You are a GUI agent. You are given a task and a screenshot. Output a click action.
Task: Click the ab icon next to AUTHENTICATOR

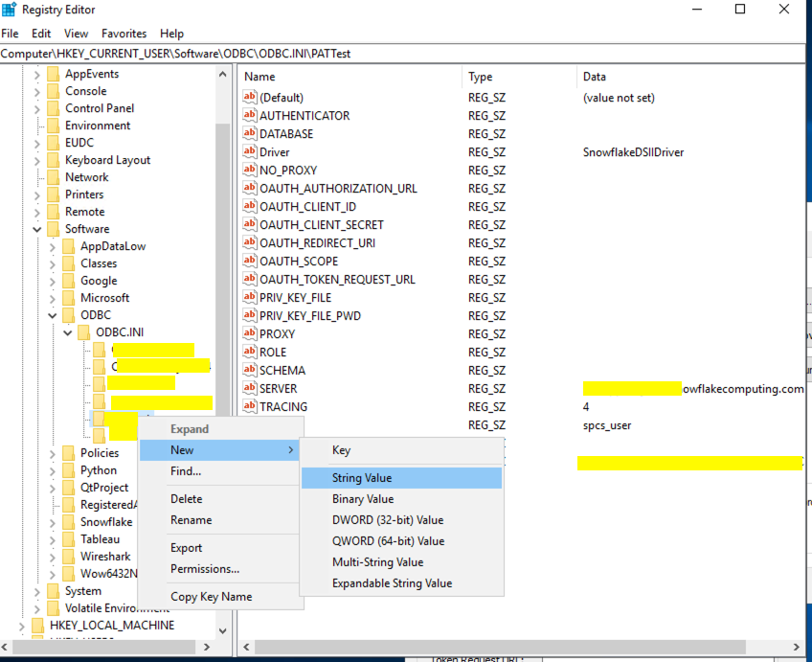(251, 115)
